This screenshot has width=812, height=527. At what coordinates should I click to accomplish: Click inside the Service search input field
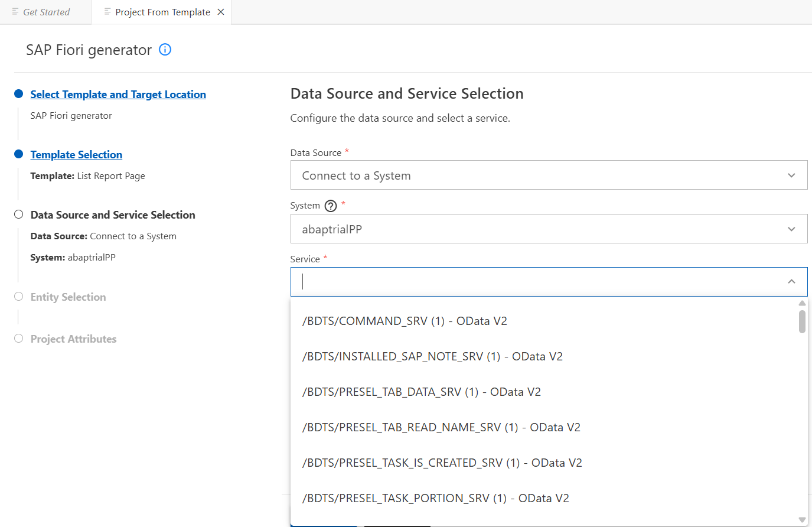[531, 282]
